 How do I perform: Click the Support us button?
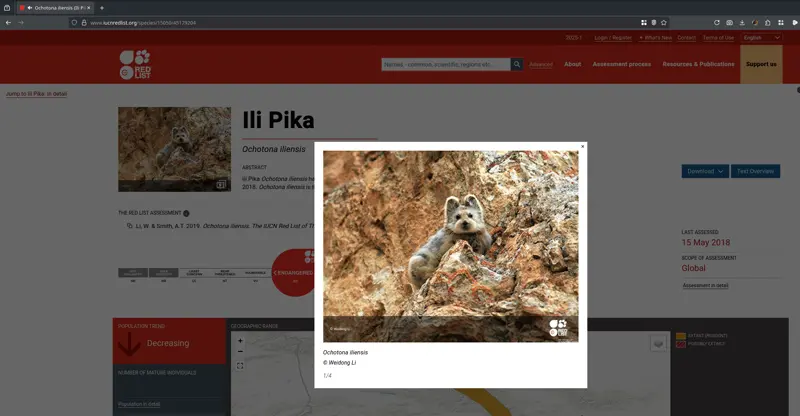pyautogui.click(x=761, y=64)
